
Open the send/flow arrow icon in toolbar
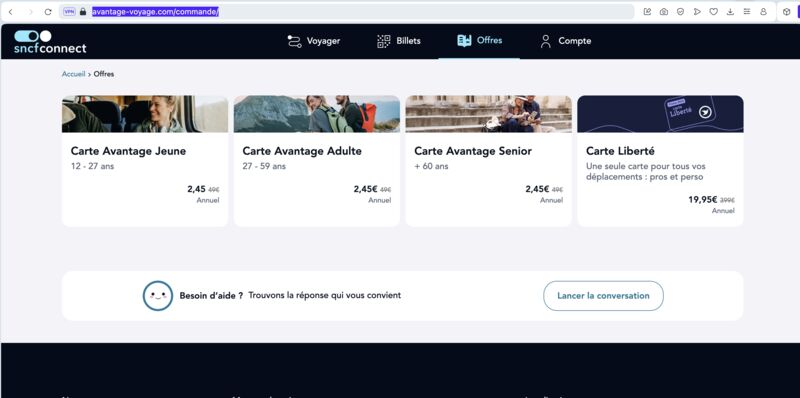pos(697,12)
